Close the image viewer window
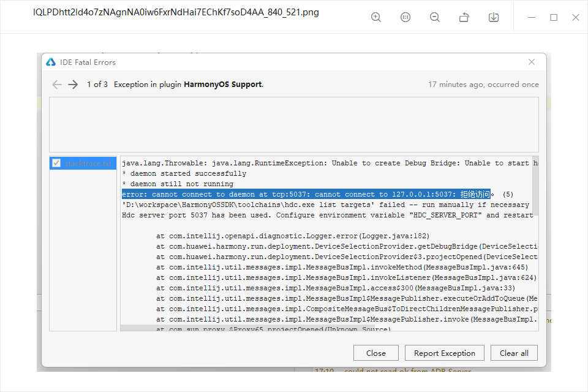 pyautogui.click(x=576, y=17)
